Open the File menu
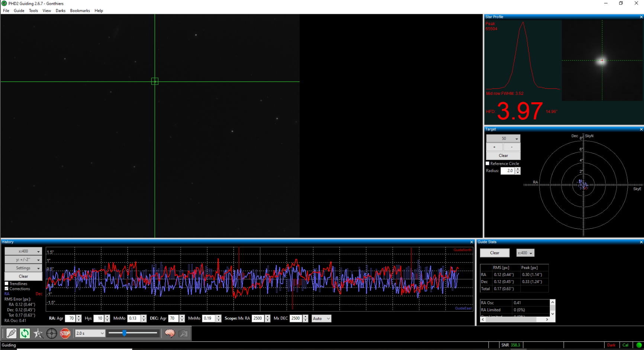 click(x=6, y=11)
